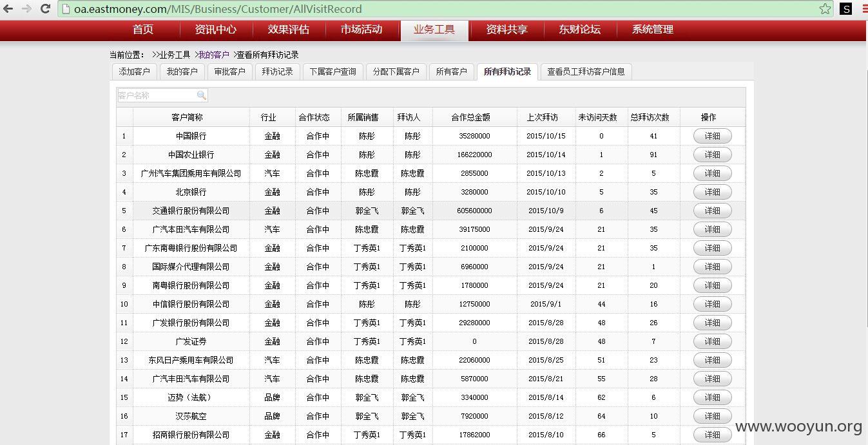Open 详细 for 广汽本田汽车有限公司
868x445 pixels.
pyautogui.click(x=712, y=229)
